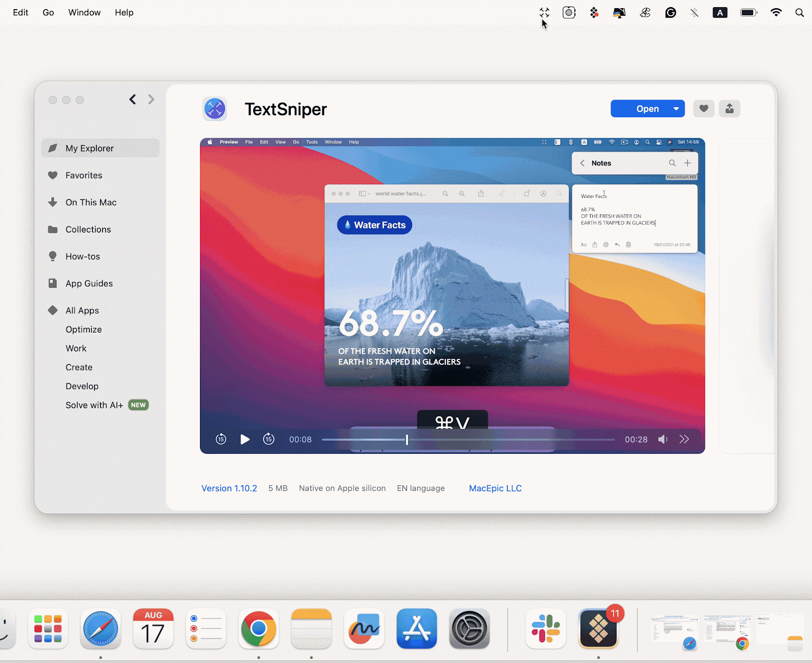The height and width of the screenshot is (663, 812).
Task: Open Google Chrome from the Dock
Action: [259, 628]
